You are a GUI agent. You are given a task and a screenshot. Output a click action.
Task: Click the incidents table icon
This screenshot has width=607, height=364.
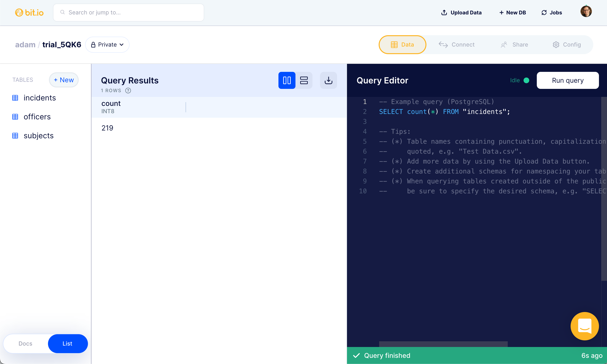[15, 98]
